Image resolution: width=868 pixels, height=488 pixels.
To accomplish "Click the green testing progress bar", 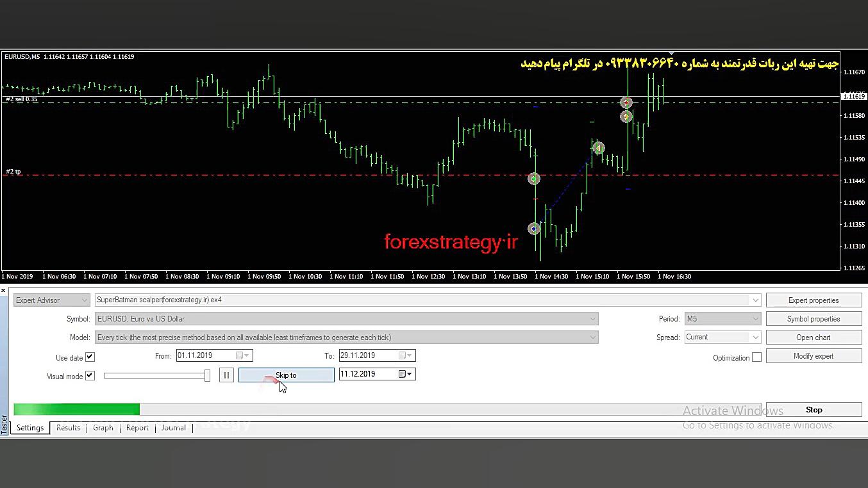I will [76, 410].
